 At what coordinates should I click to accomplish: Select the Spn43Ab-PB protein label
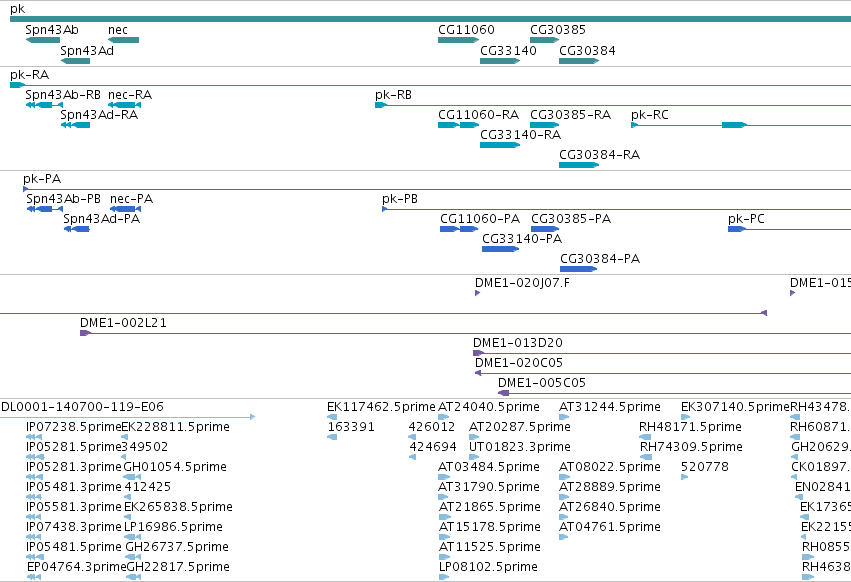point(63,199)
